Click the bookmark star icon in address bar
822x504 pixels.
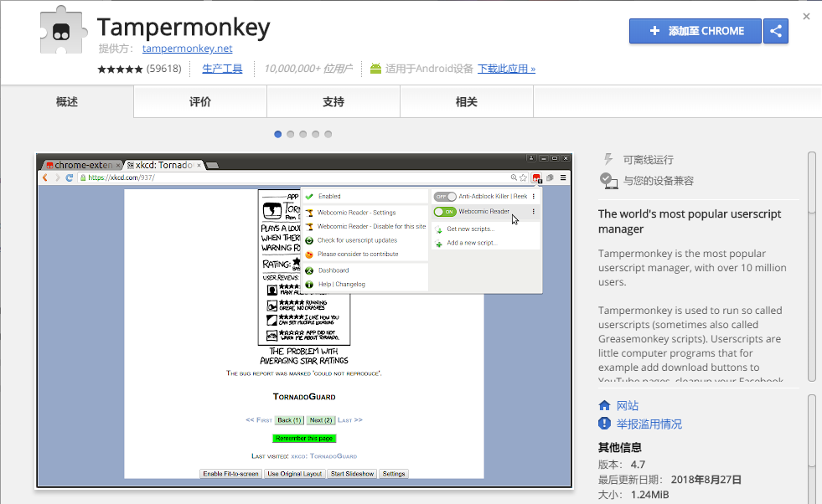[x=523, y=177]
